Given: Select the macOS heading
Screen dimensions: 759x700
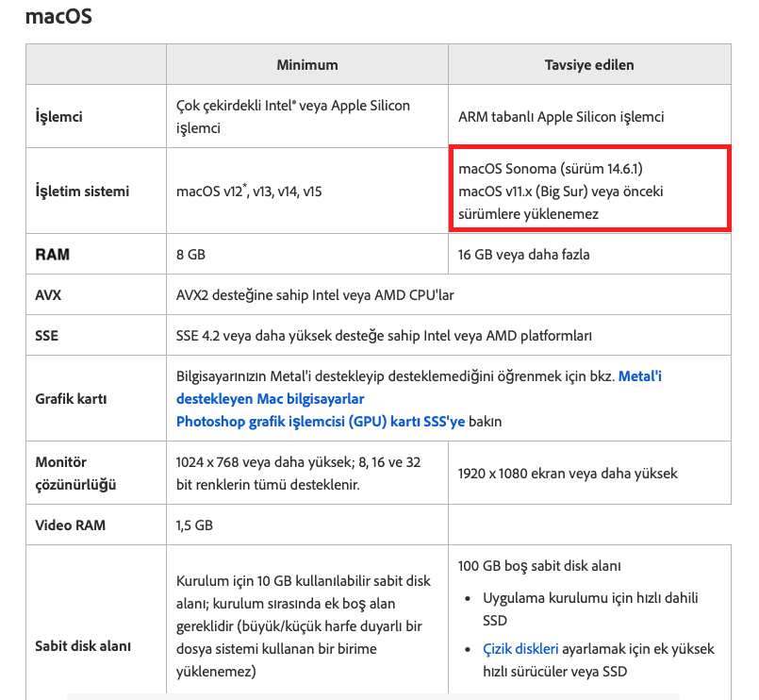Looking at the screenshot, I should tap(57, 16).
